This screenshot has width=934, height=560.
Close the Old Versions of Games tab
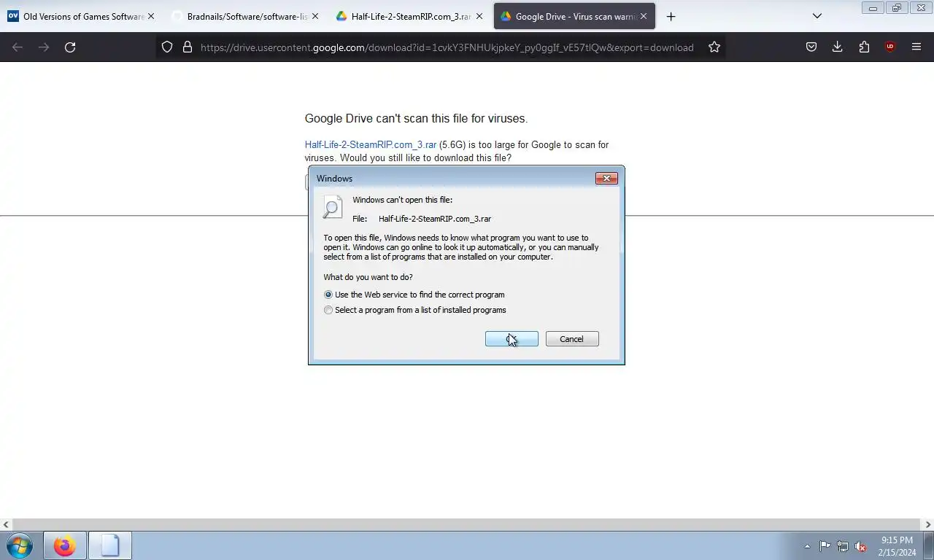(151, 16)
